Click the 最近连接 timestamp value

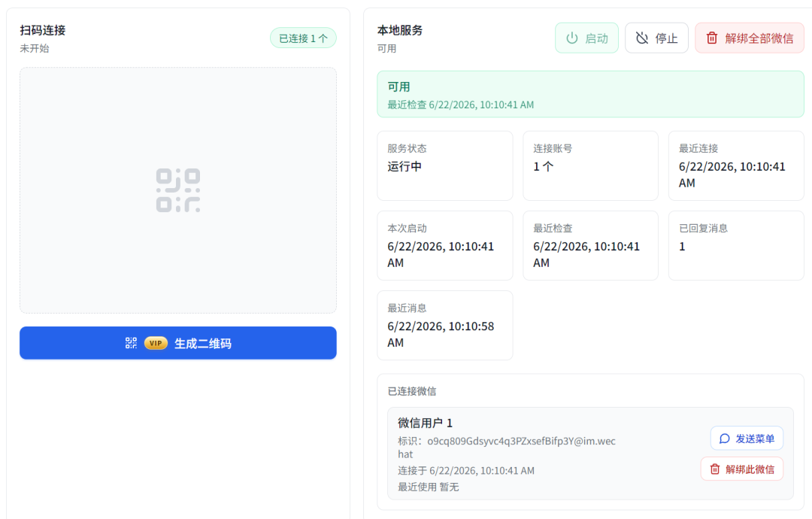[732, 175]
